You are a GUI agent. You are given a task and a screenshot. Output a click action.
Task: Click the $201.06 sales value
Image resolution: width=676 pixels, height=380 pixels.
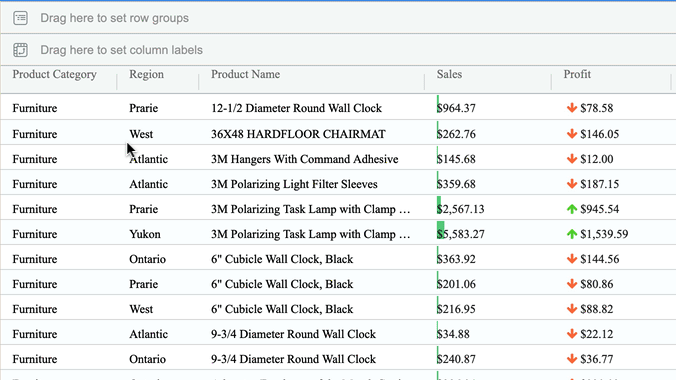[x=456, y=284]
